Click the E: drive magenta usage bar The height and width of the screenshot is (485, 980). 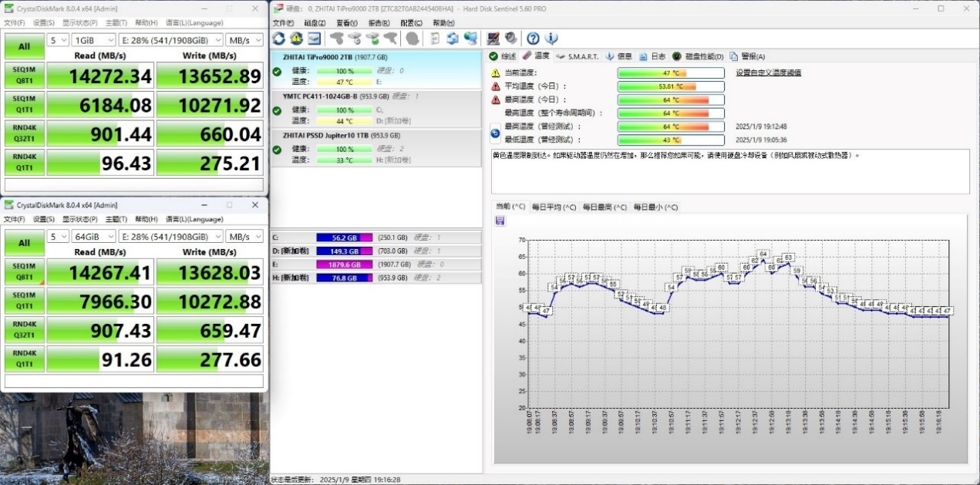click(x=344, y=264)
